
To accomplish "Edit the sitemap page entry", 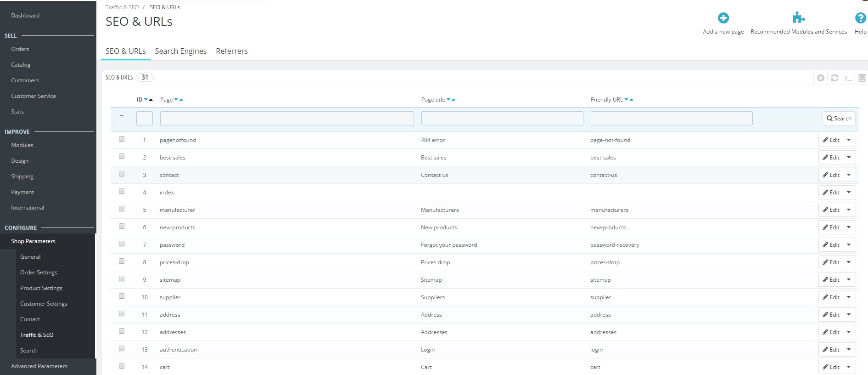I will 831,280.
